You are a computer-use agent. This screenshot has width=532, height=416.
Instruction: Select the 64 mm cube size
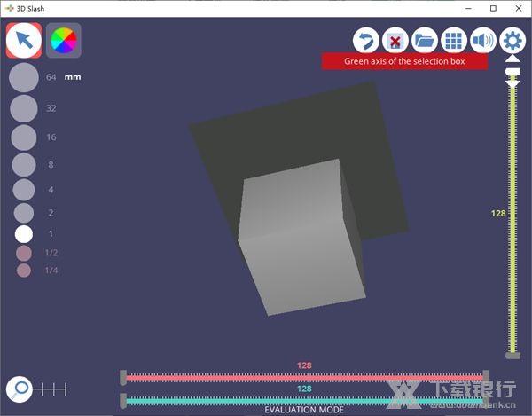click(24, 77)
